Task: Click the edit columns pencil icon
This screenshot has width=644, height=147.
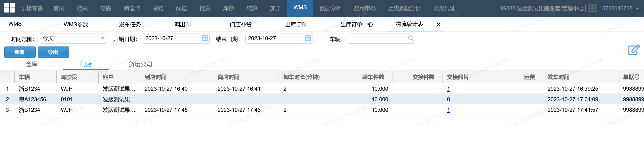Action: 634,50
